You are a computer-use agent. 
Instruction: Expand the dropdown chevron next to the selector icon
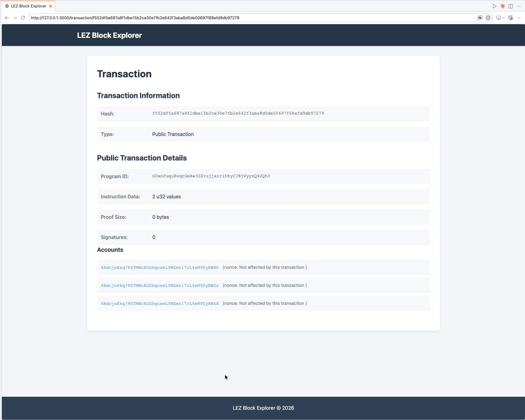click(x=504, y=18)
